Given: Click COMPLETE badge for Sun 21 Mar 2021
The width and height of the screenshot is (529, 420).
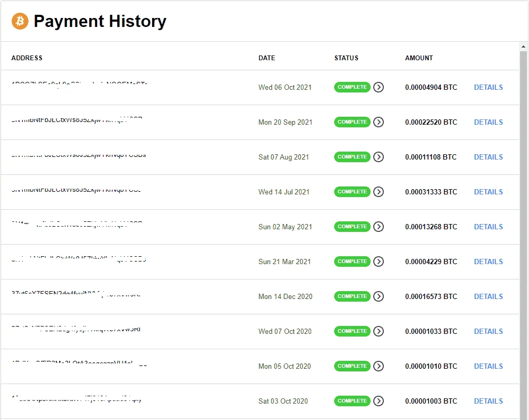Looking at the screenshot, I should 352,262.
